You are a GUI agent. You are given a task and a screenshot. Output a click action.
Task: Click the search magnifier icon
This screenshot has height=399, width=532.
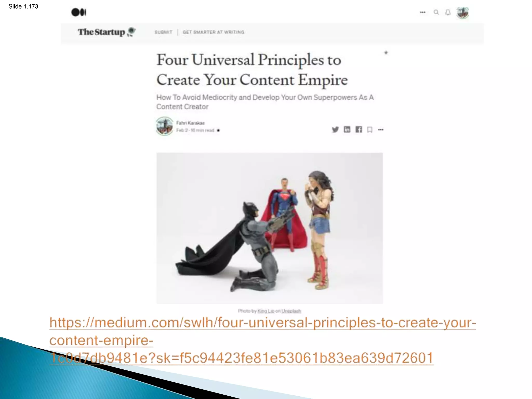(436, 12)
